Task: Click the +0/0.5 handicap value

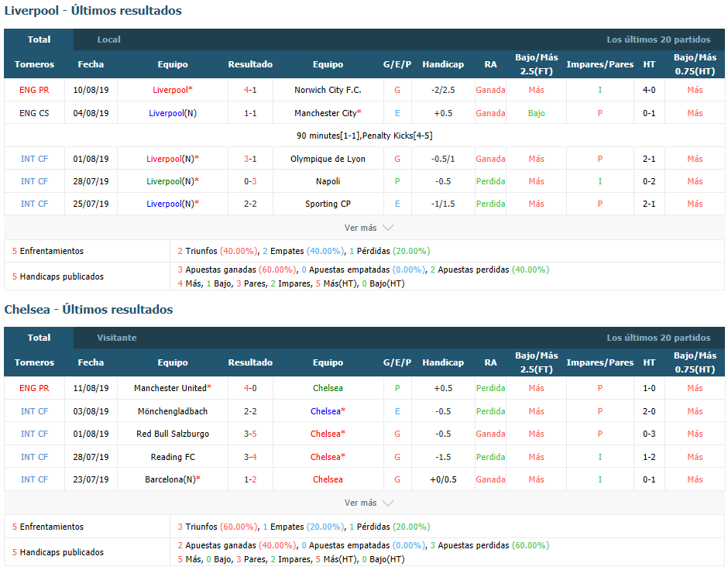Action: [443, 479]
